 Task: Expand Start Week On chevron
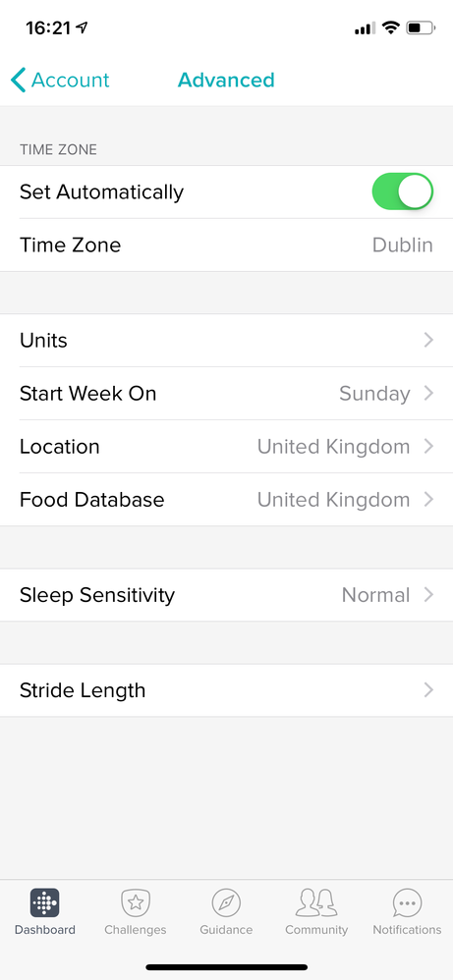pyautogui.click(x=428, y=393)
